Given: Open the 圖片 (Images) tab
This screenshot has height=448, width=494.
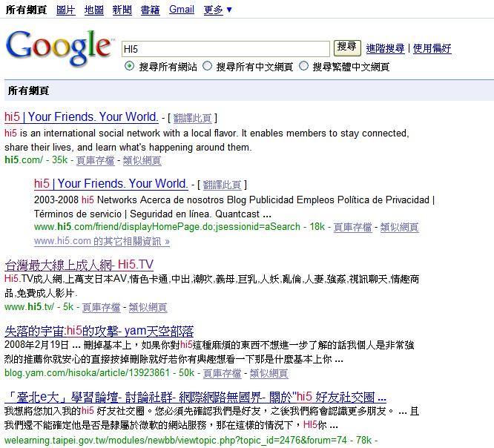Looking at the screenshot, I should 65,10.
